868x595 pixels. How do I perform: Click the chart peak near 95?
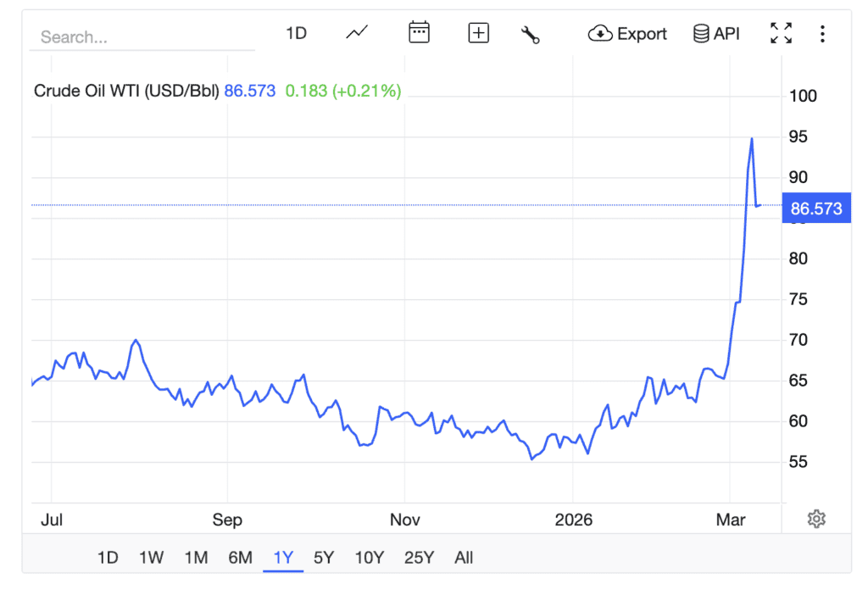click(751, 139)
